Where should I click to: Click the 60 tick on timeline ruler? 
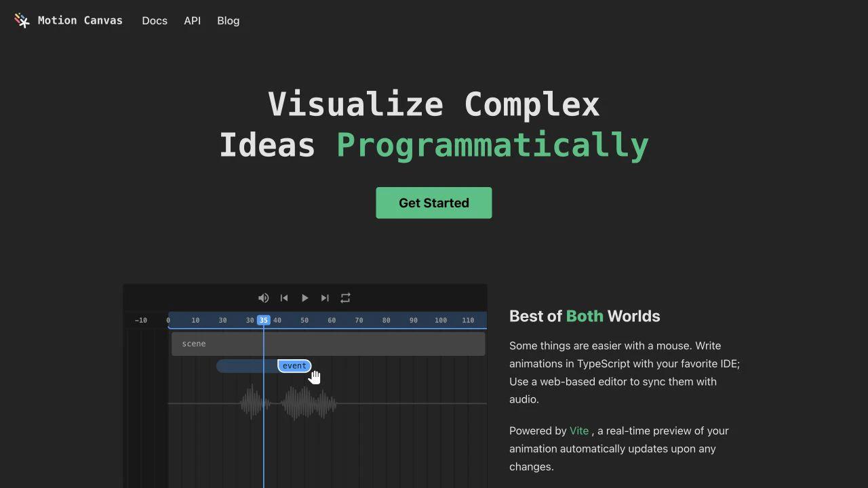coord(332,320)
